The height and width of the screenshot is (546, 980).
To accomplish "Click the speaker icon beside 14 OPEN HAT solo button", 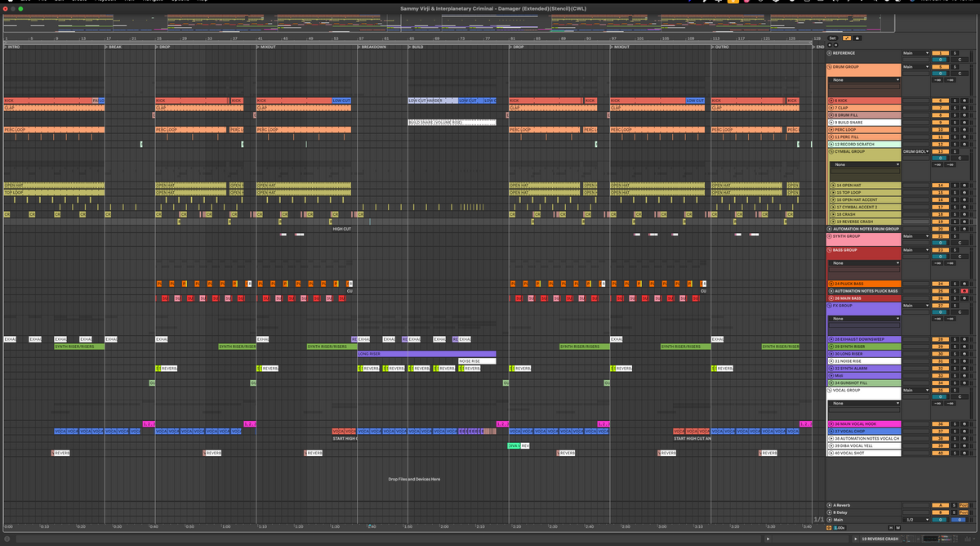I will (x=964, y=186).
